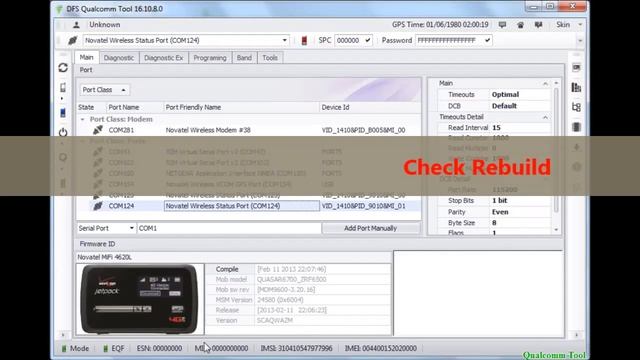This screenshot has height=360, width=640.
Task: Open the Programing tab
Action: click(210, 58)
